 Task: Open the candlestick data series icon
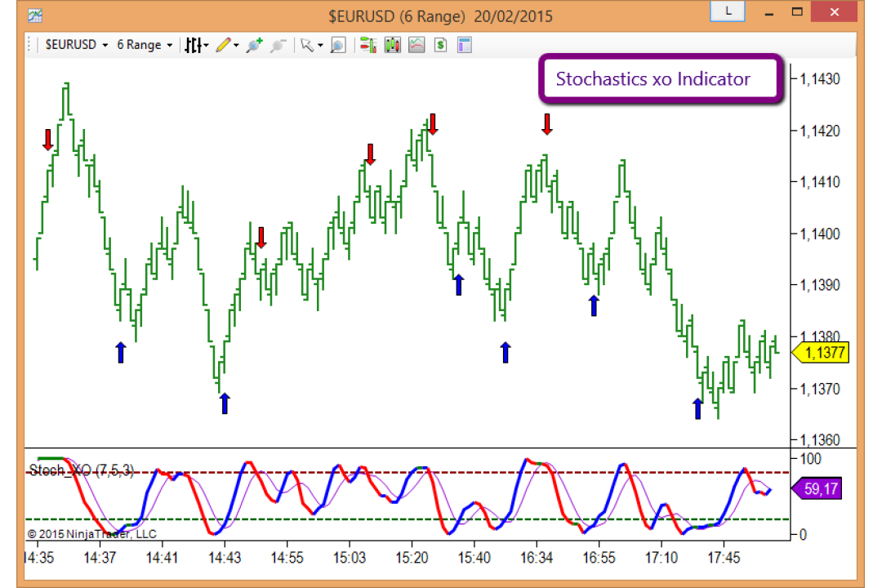[393, 45]
